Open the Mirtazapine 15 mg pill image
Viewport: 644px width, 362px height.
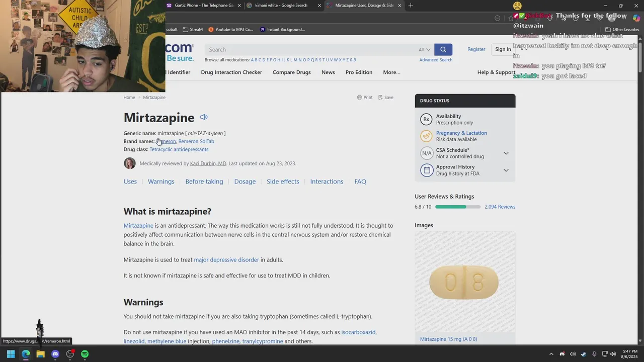(x=465, y=282)
